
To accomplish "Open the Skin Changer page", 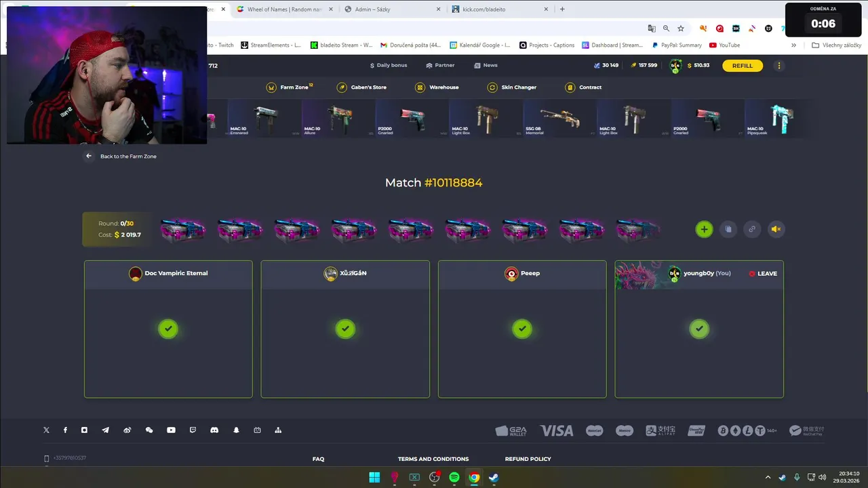I will pos(512,87).
